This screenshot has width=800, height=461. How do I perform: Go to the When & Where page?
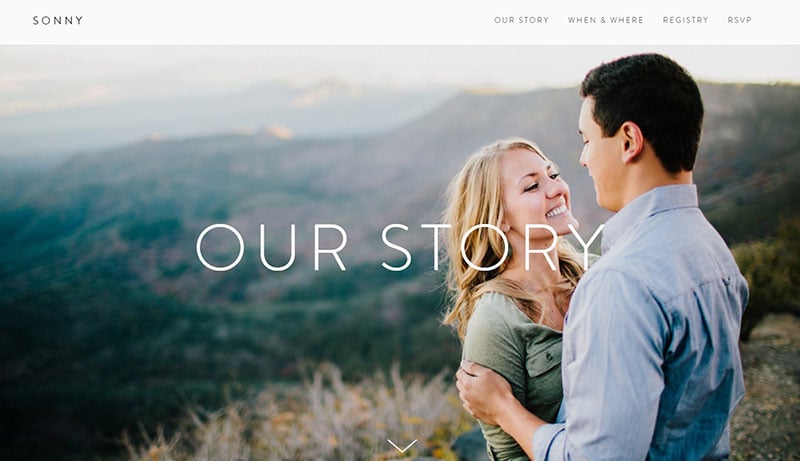coord(606,20)
